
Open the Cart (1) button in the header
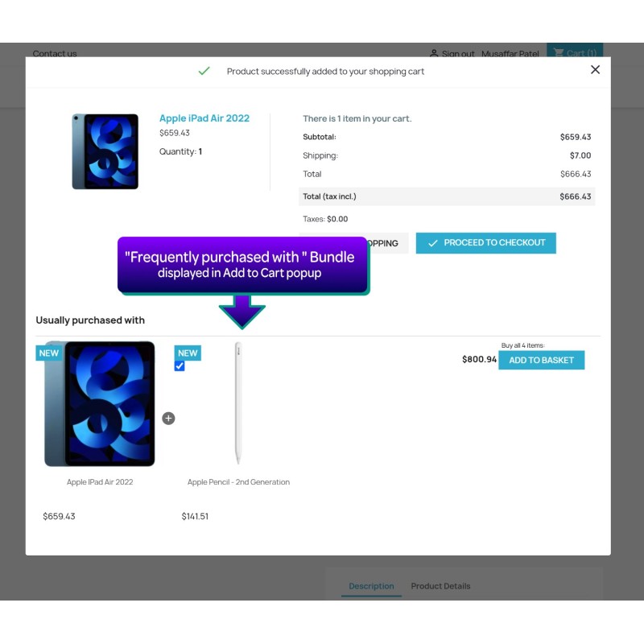coord(575,52)
